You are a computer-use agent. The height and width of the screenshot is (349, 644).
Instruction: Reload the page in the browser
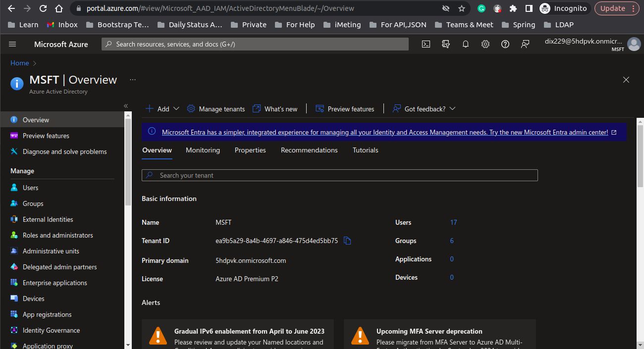tap(43, 8)
